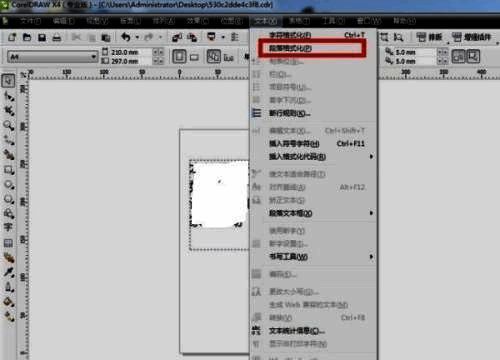This screenshot has width=500, height=360.
Task: Click the 297.0 mm page height field
Action: tap(131, 61)
